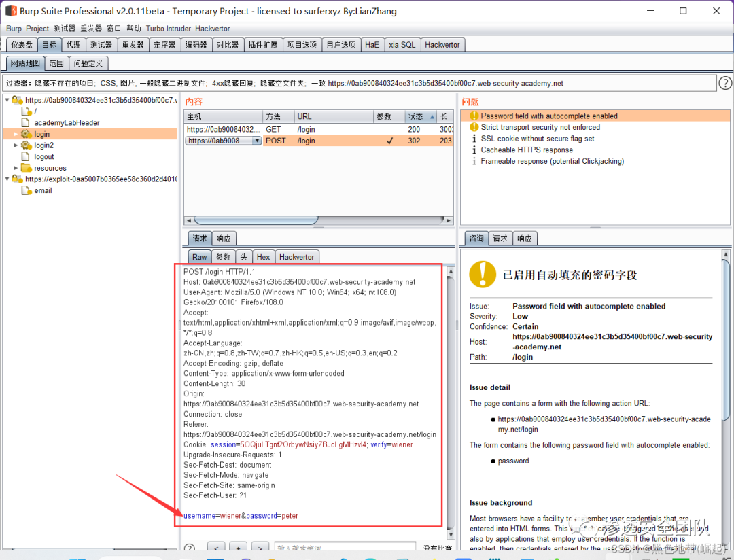This screenshot has width=734, height=560.
Task: Open the filter help question-mark icon
Action: pyautogui.click(x=724, y=84)
